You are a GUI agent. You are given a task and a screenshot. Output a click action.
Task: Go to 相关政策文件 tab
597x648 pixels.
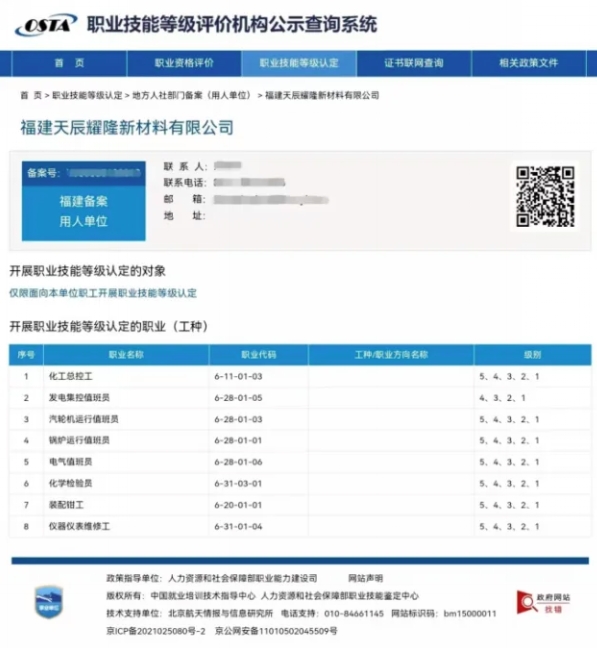click(x=529, y=63)
